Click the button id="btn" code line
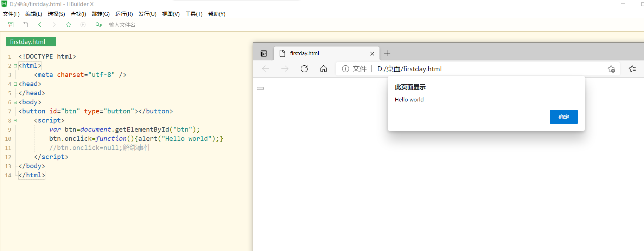 pos(96,111)
